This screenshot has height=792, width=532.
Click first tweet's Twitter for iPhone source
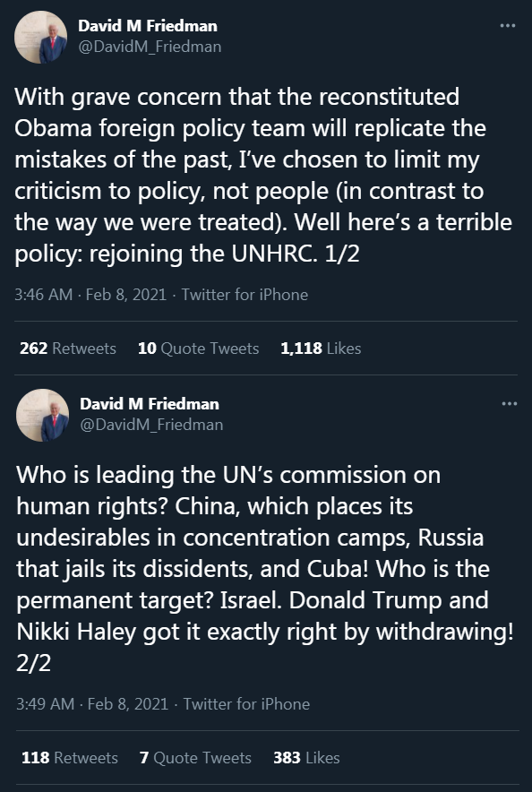point(245,295)
